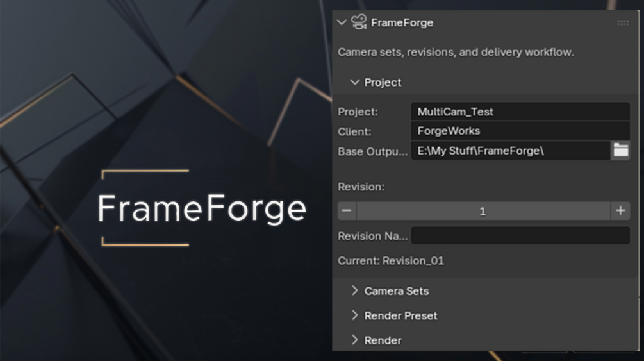This screenshot has width=644, height=361.
Task: Click the Revision number value field
Action: [x=483, y=211]
